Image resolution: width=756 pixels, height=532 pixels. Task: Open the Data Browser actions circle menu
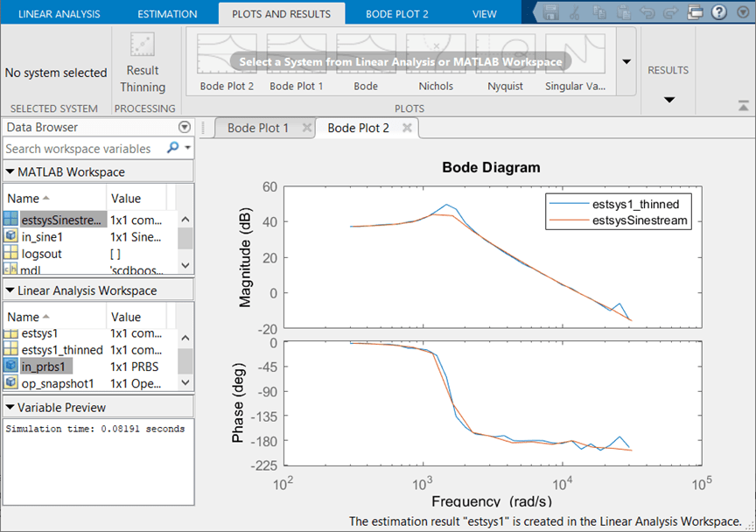pos(184,127)
